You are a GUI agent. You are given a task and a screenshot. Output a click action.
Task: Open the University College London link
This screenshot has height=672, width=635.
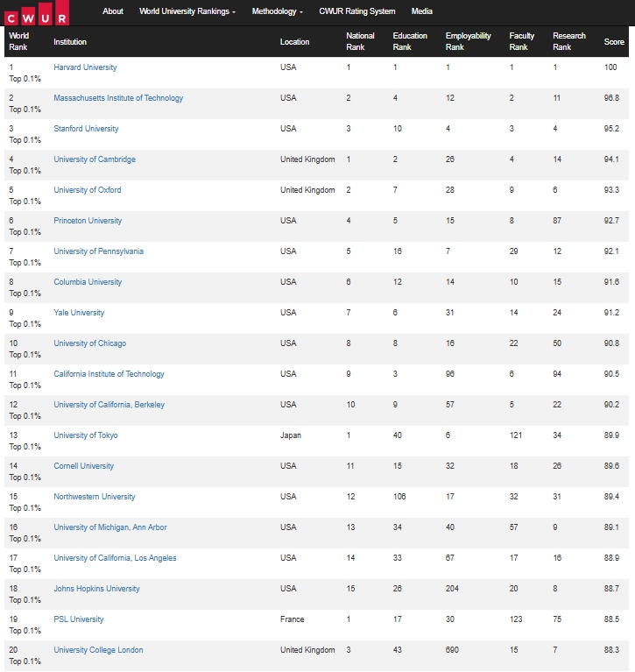(99, 650)
